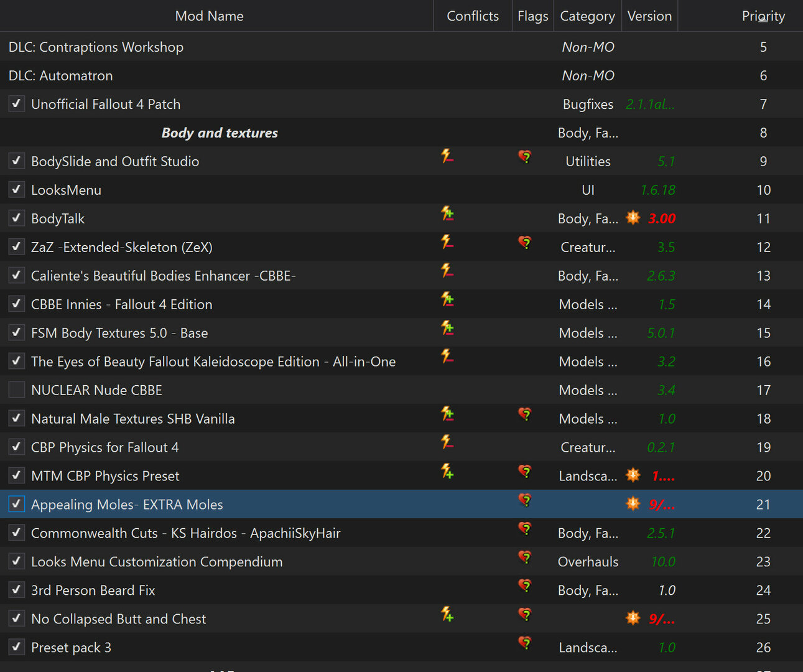Image resolution: width=803 pixels, height=672 pixels.
Task: Toggle CBP Physics for Fallout 4 checkbox
Action: (x=17, y=447)
